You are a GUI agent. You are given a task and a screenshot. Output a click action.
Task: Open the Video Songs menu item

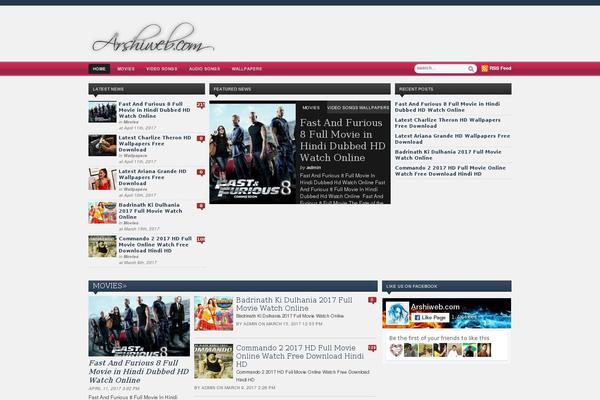(161, 69)
